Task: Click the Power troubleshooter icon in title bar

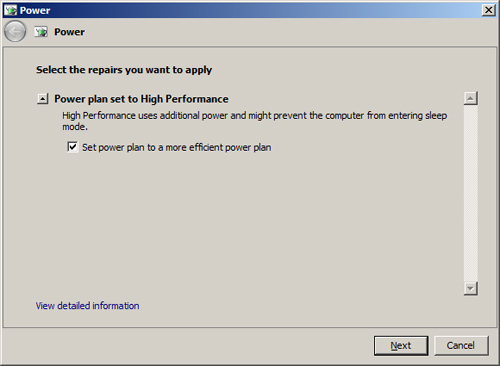Action: point(10,10)
